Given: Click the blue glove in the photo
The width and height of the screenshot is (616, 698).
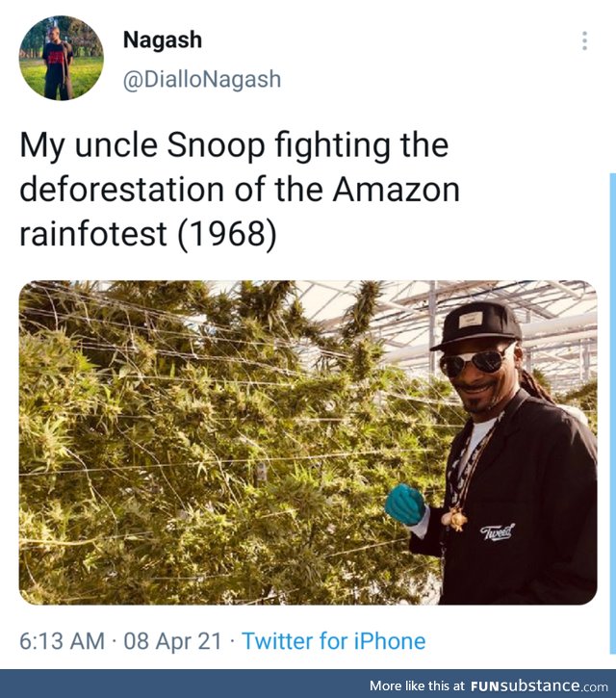Looking at the screenshot, I should coord(404,504).
